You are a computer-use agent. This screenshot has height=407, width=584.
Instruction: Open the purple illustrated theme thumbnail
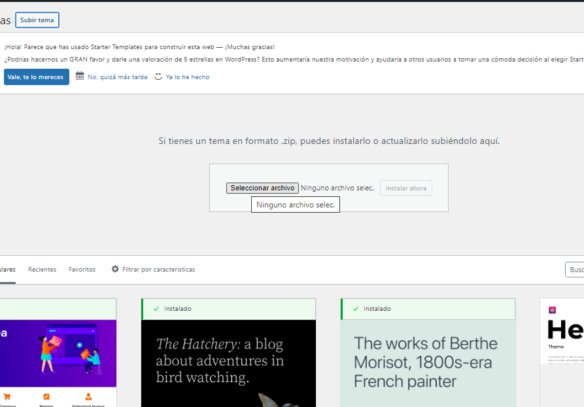(58, 353)
